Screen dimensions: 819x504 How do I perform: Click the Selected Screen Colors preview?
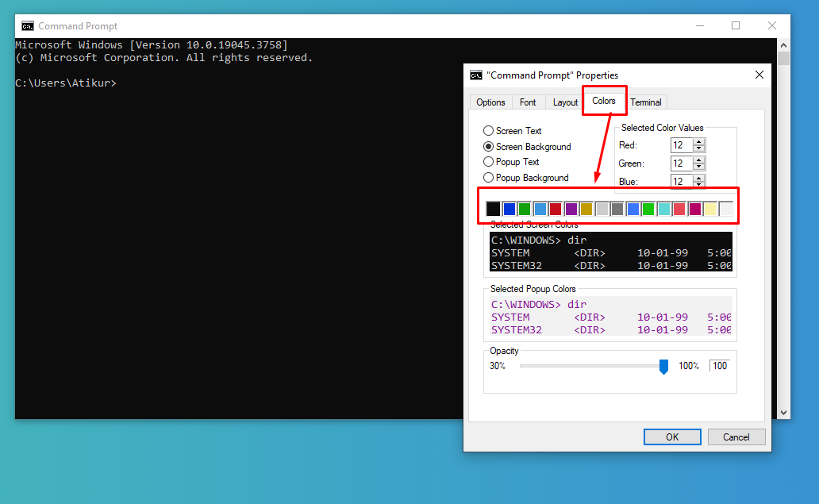coord(610,252)
